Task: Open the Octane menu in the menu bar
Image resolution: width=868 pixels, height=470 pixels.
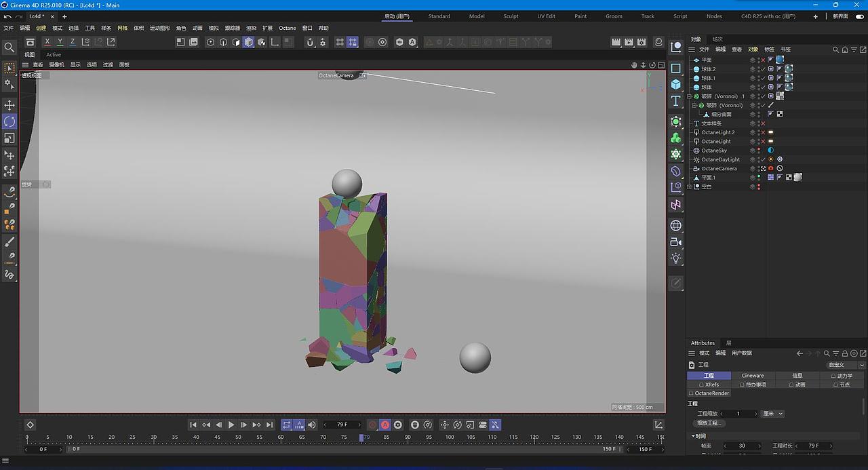Action: click(x=287, y=28)
